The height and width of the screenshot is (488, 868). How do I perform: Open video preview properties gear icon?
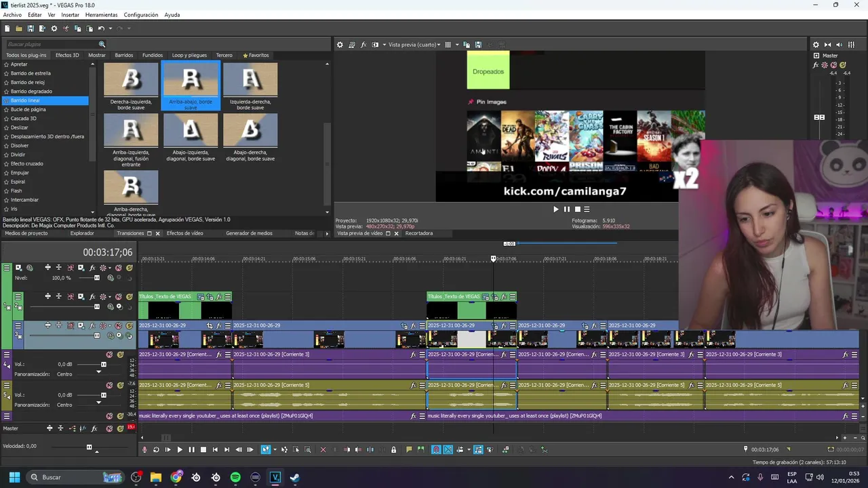(340, 45)
